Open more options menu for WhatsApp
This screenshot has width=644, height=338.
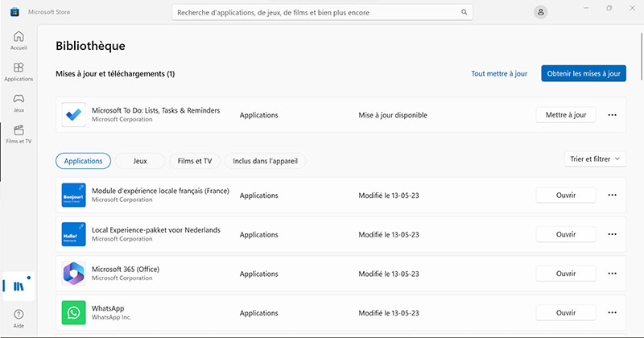[x=612, y=312]
